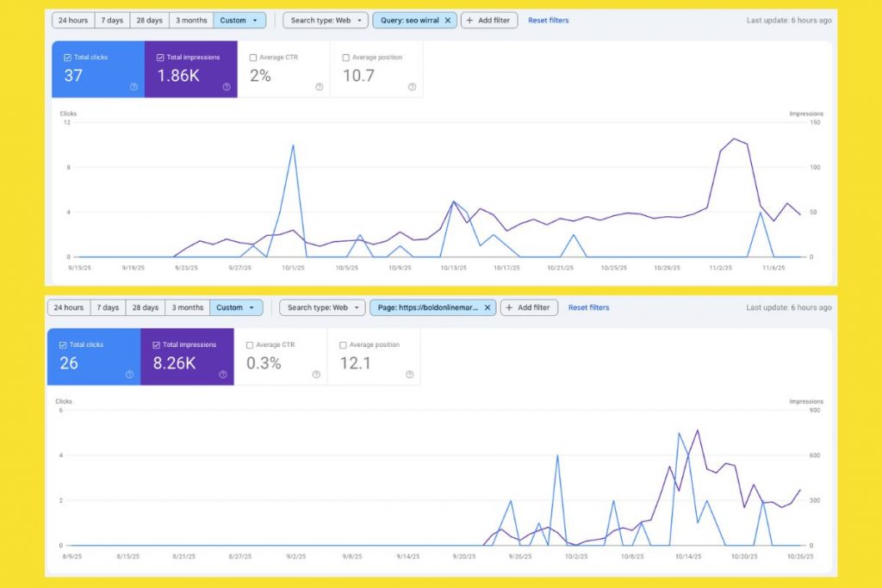
Task: Enable the Average position checkbox
Action: 345,56
